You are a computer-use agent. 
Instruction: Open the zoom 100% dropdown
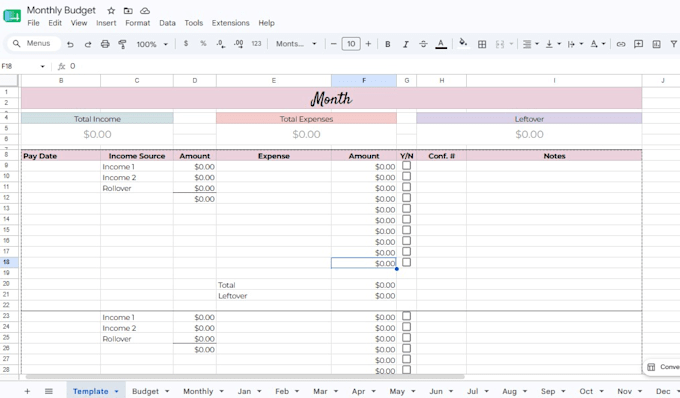pyautogui.click(x=152, y=44)
